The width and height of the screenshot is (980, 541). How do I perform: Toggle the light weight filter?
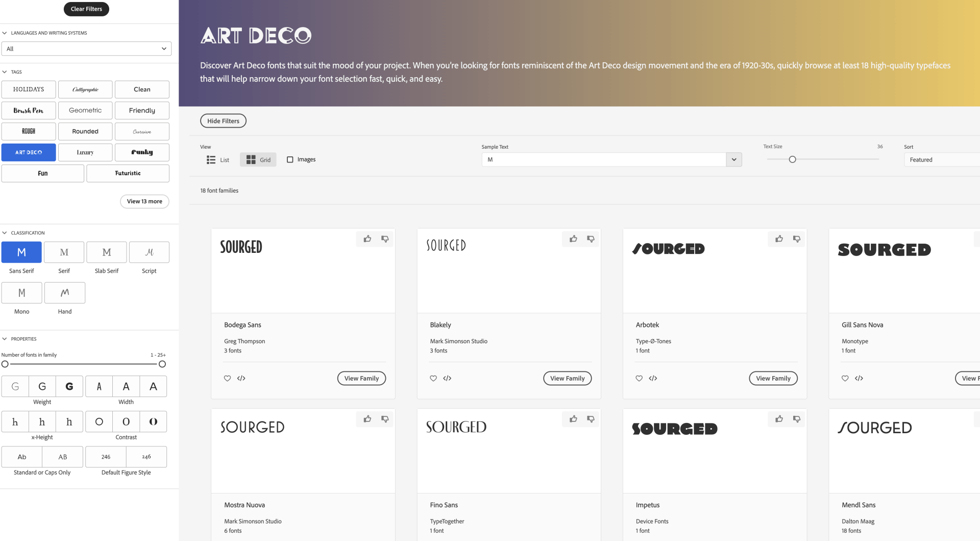click(15, 387)
